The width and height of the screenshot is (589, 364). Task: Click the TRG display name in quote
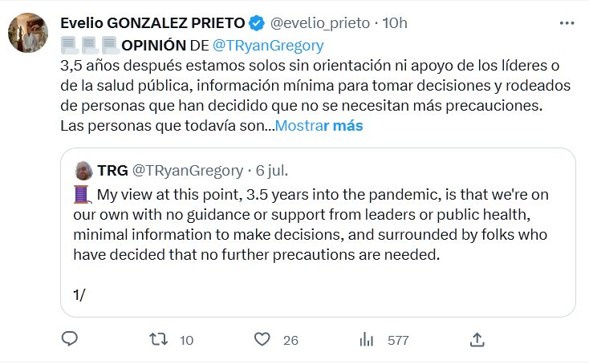[x=112, y=170]
